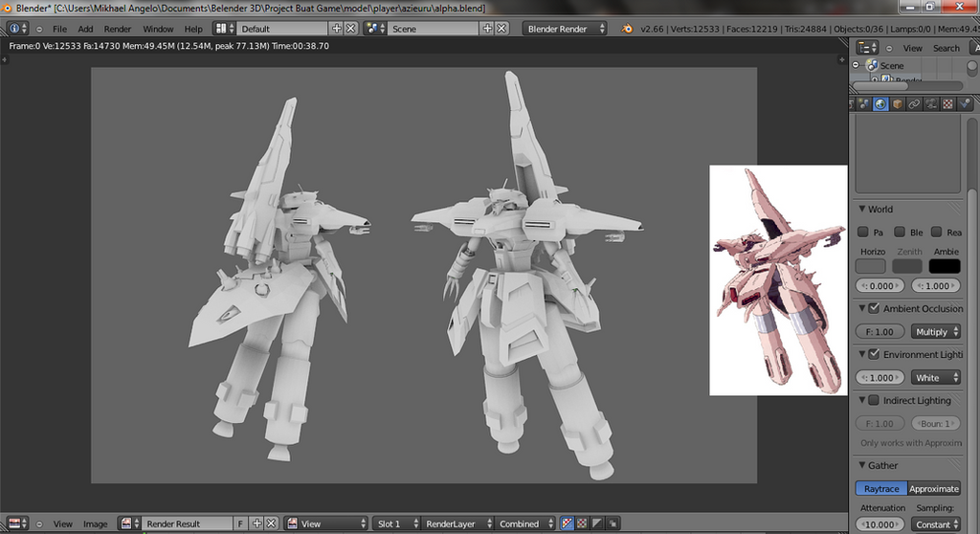This screenshot has width=980, height=534.
Task: Open Object Constraints properties tab
Action: [x=914, y=103]
